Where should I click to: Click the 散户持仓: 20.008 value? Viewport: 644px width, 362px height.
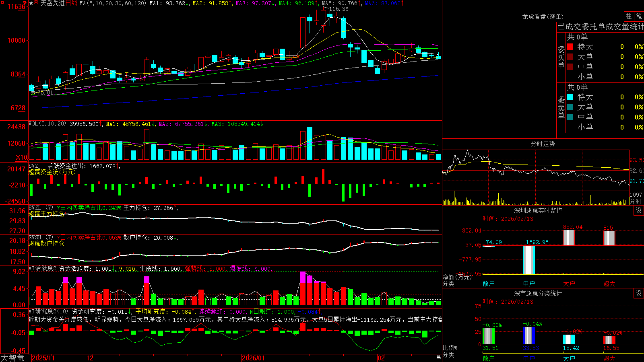pos(148,238)
